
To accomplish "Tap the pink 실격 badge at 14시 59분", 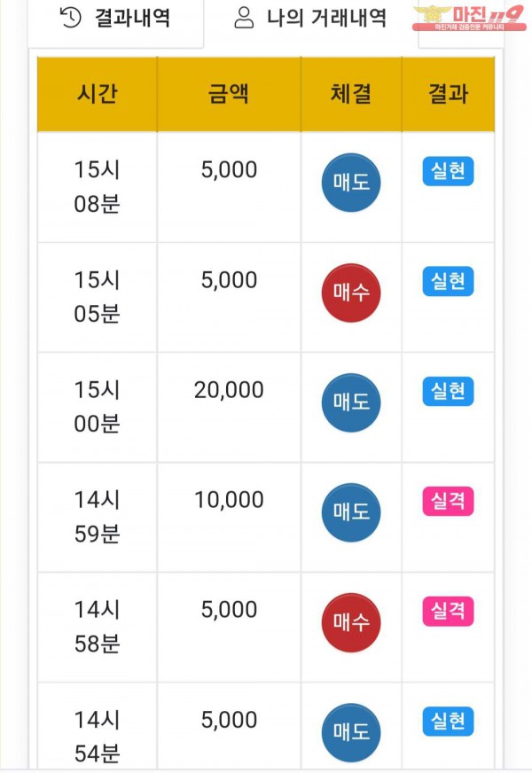I will (448, 502).
